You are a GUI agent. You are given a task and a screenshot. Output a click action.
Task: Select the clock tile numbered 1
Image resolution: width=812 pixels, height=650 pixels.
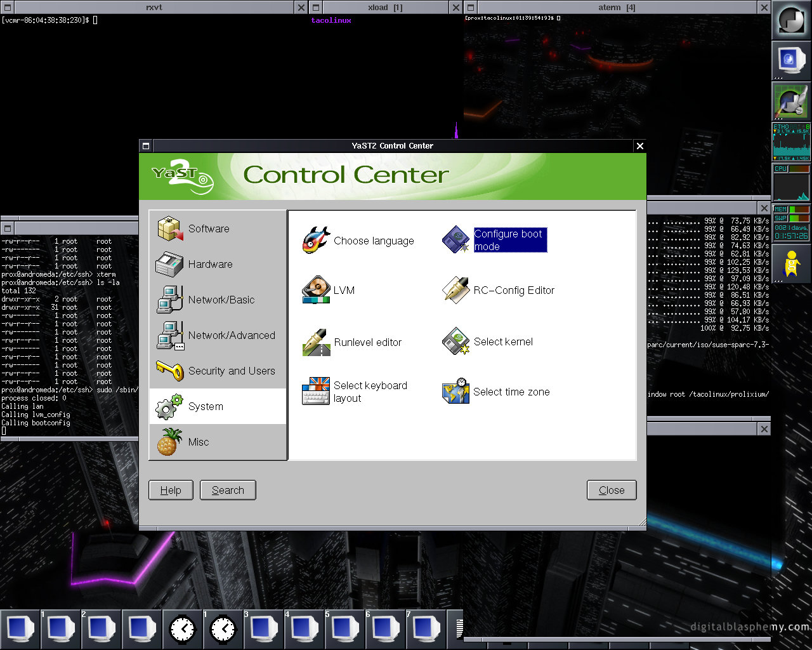[223, 629]
